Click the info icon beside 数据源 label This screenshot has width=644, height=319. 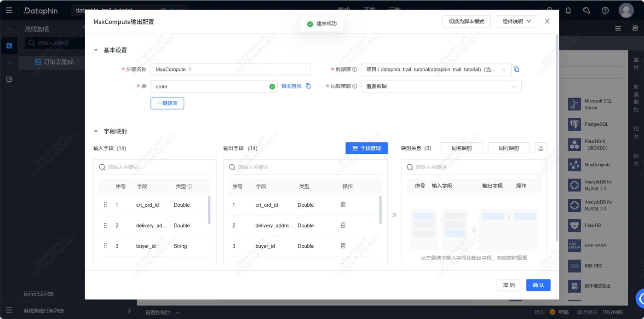point(355,70)
